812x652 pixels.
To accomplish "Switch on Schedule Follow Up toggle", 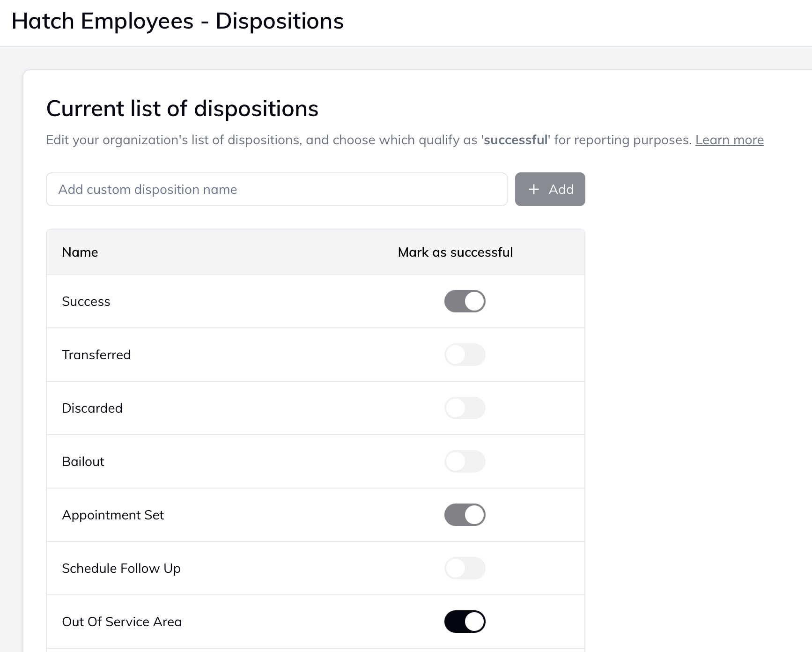I will click(465, 568).
